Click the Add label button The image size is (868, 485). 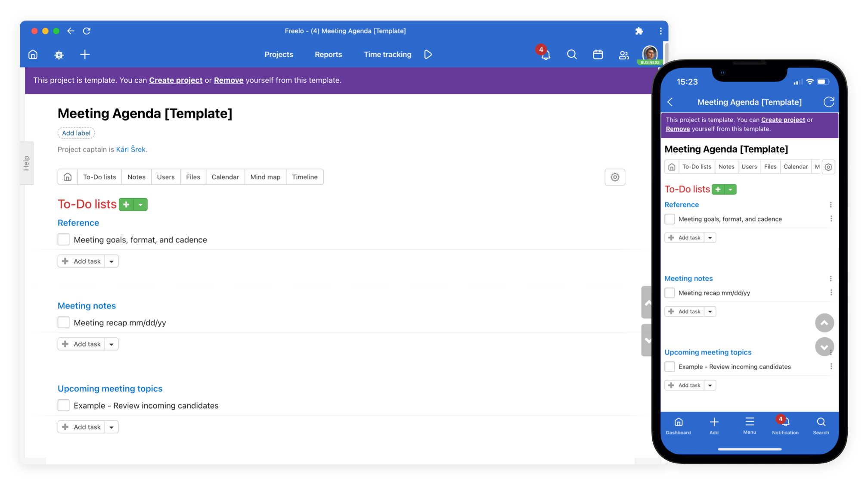[76, 133]
